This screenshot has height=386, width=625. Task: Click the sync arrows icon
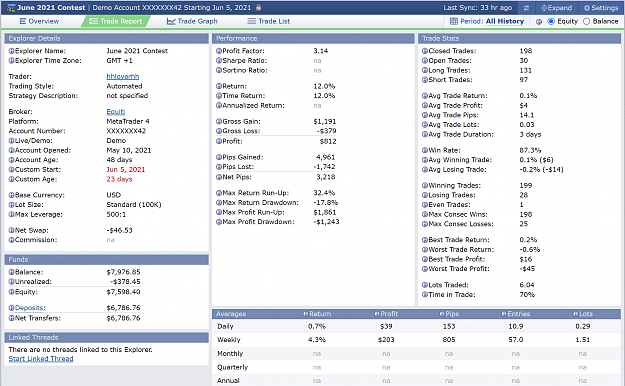526,8
